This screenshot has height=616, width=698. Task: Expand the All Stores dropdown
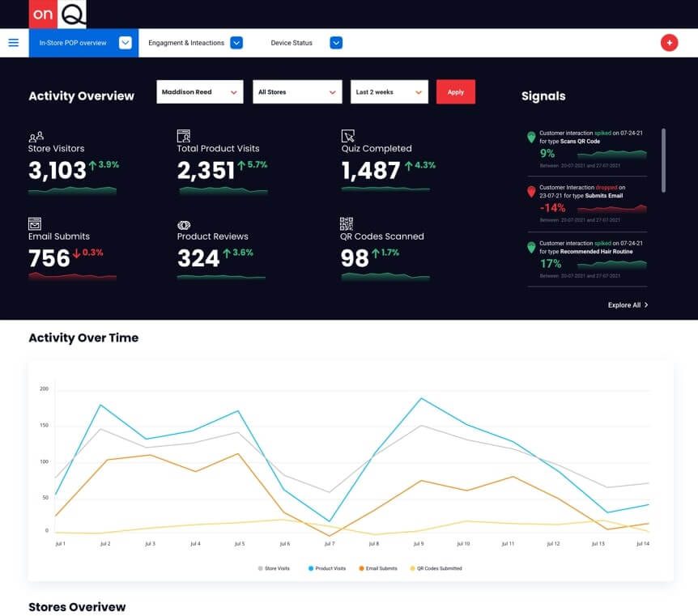tap(296, 92)
